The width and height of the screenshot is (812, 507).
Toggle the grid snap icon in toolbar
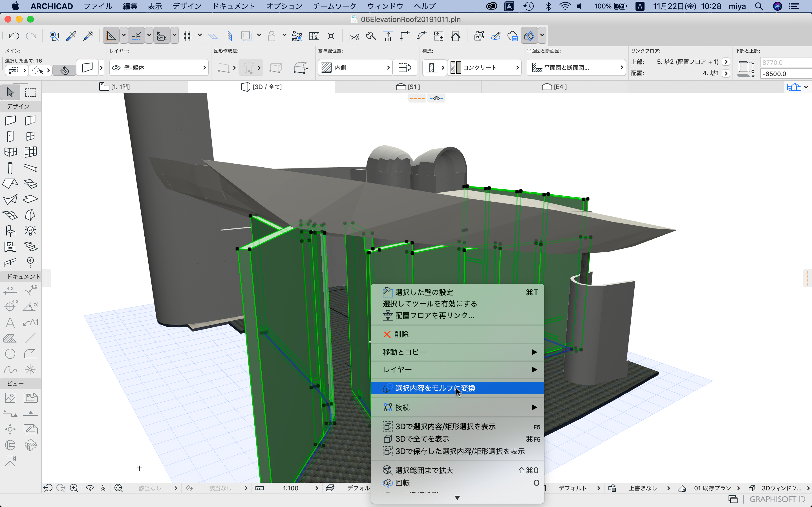point(187,36)
